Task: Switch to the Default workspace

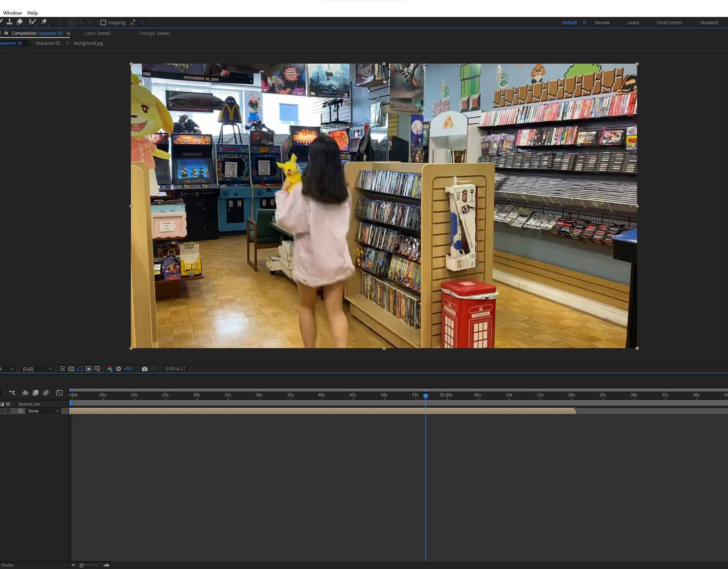Action: click(569, 23)
